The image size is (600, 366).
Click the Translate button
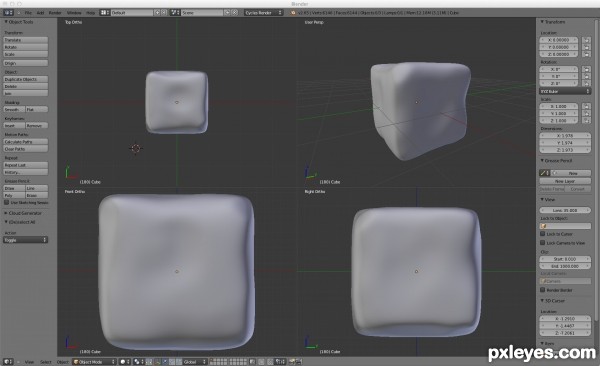pyautogui.click(x=26, y=40)
